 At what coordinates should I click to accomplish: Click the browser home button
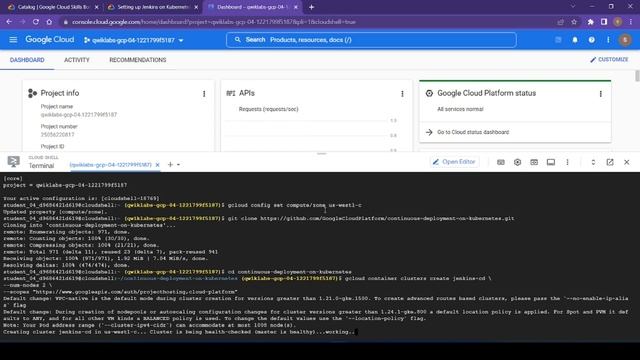[x=49, y=22]
